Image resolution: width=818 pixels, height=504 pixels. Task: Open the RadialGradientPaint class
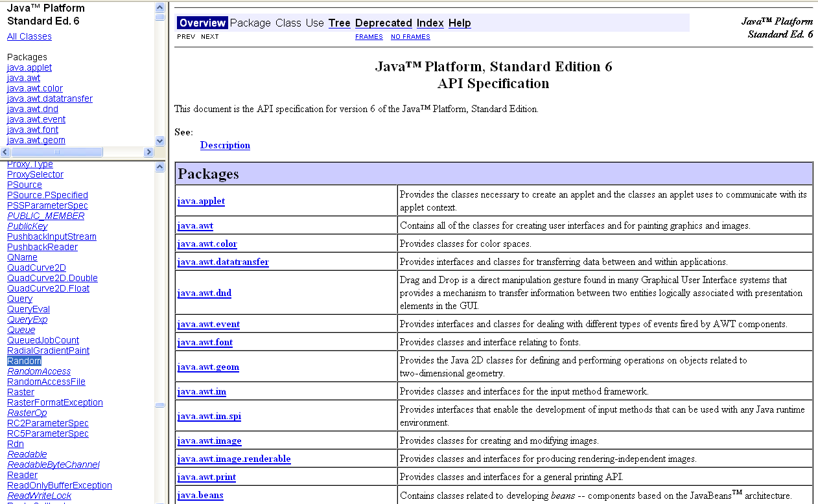pyautogui.click(x=49, y=350)
